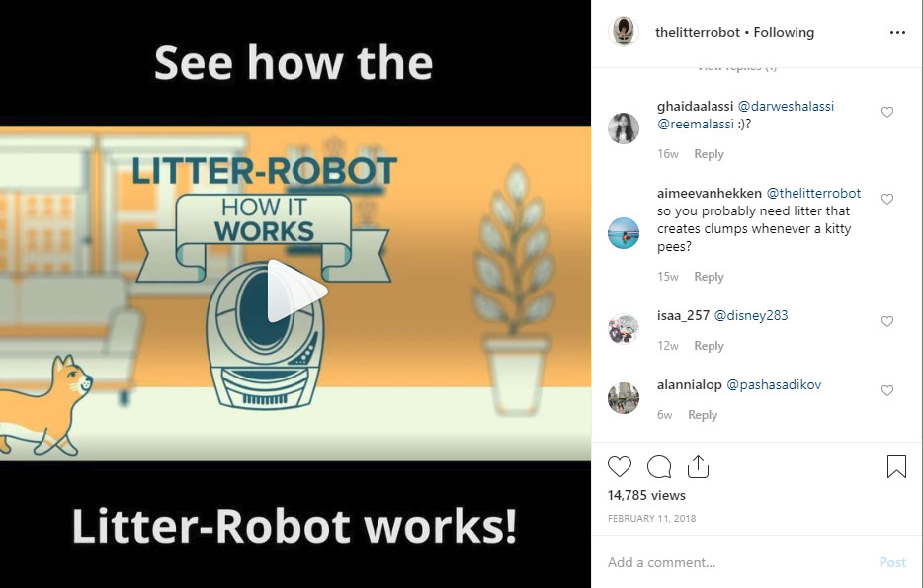Click the Following status text

[784, 33]
